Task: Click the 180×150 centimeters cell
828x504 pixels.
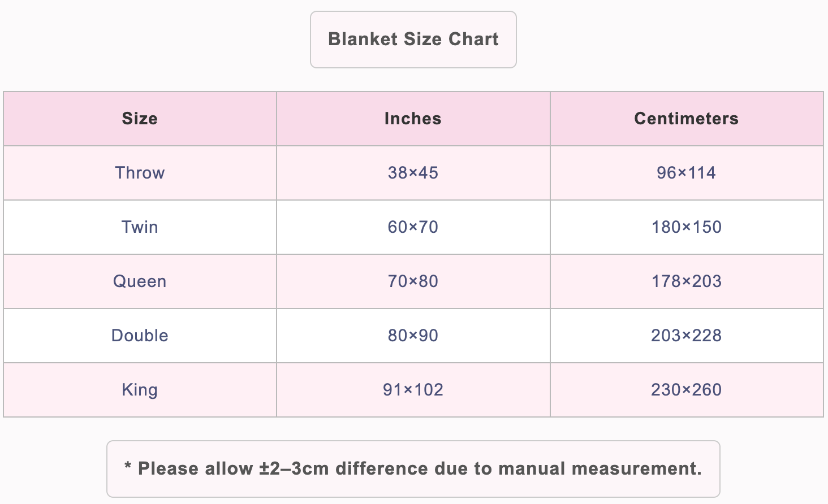Action: [687, 227]
